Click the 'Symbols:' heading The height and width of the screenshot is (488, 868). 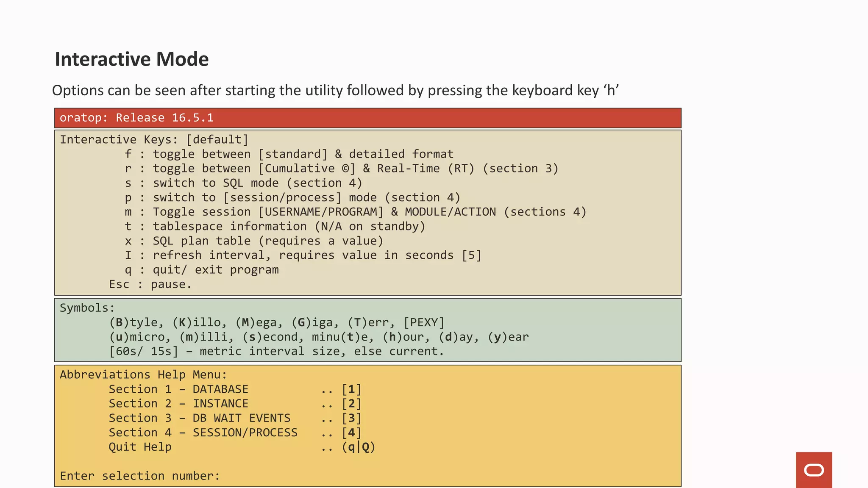87,308
